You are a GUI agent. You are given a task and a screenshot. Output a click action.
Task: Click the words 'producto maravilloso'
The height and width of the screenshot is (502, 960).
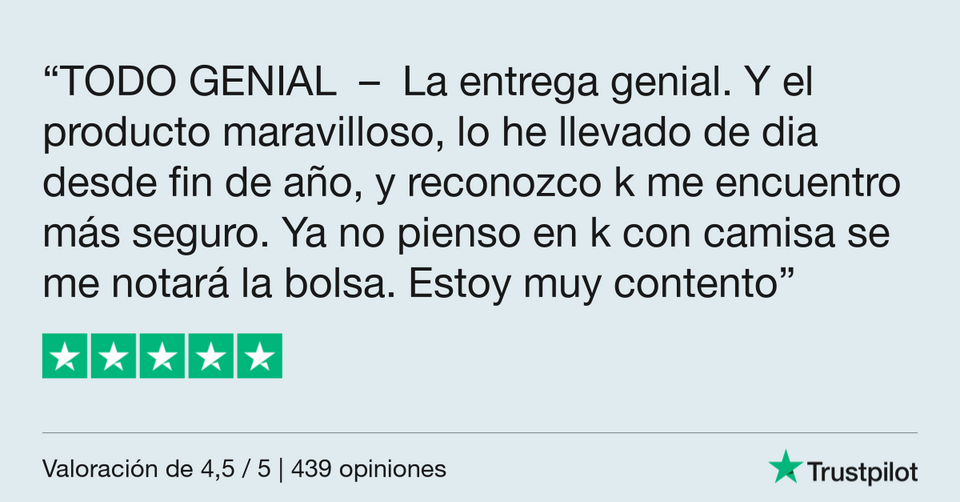tap(238, 133)
